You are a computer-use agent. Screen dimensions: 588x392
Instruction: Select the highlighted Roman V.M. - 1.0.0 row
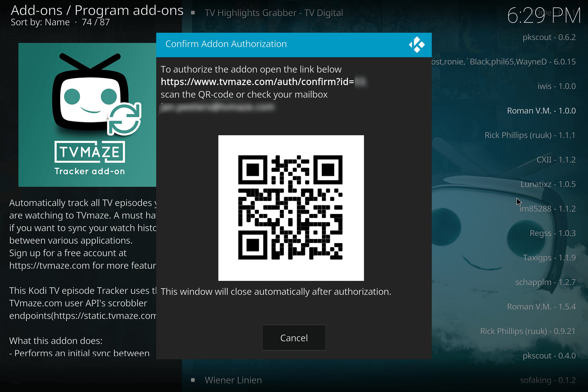tap(541, 111)
